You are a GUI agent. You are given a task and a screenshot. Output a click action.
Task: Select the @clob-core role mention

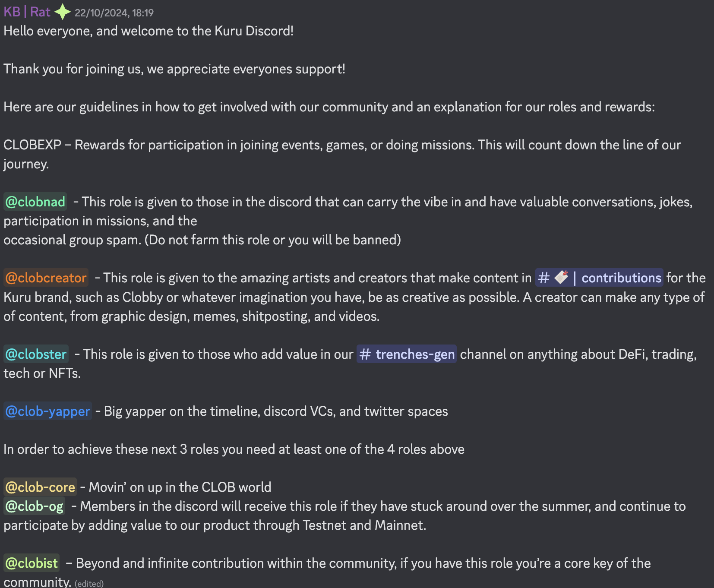coord(40,487)
